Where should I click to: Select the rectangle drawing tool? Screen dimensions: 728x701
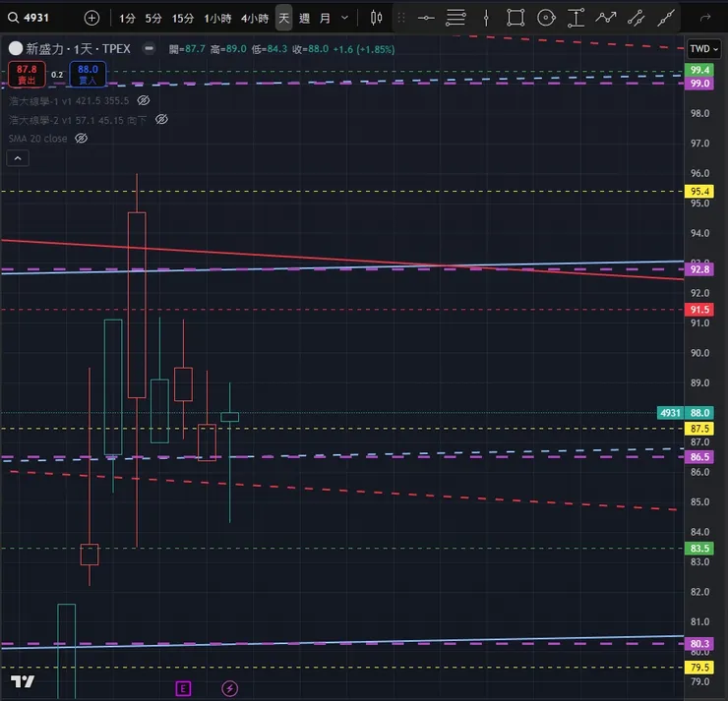pyautogui.click(x=516, y=18)
